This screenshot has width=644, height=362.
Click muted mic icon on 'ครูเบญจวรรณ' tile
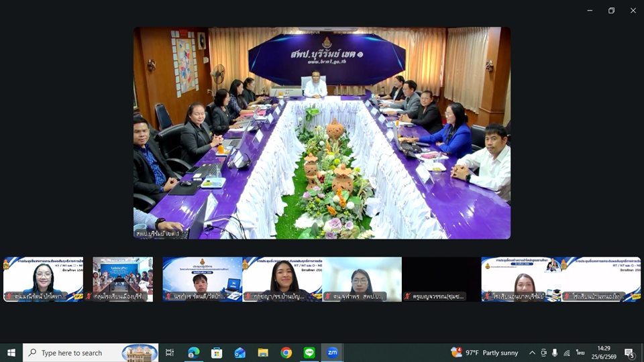[x=407, y=296]
